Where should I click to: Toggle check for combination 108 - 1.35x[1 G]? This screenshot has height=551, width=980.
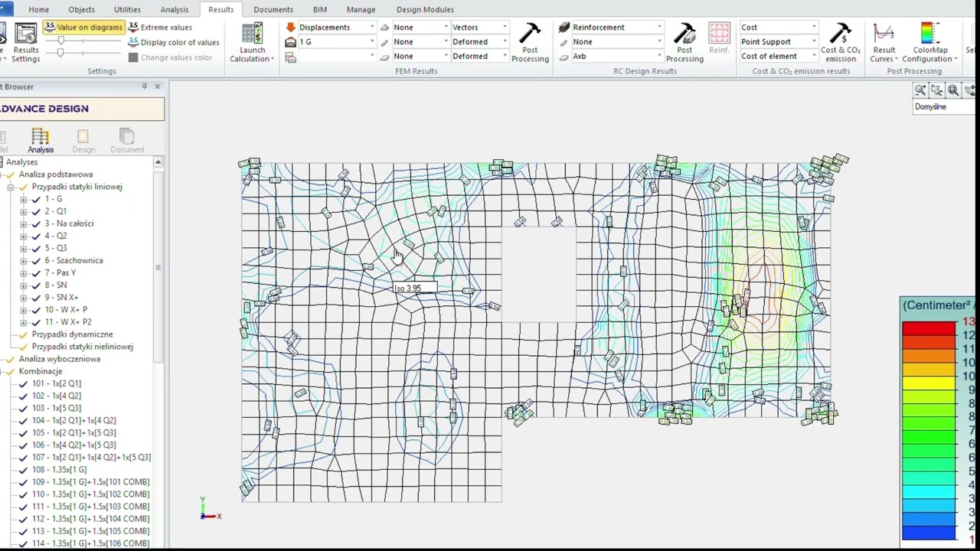23,469
